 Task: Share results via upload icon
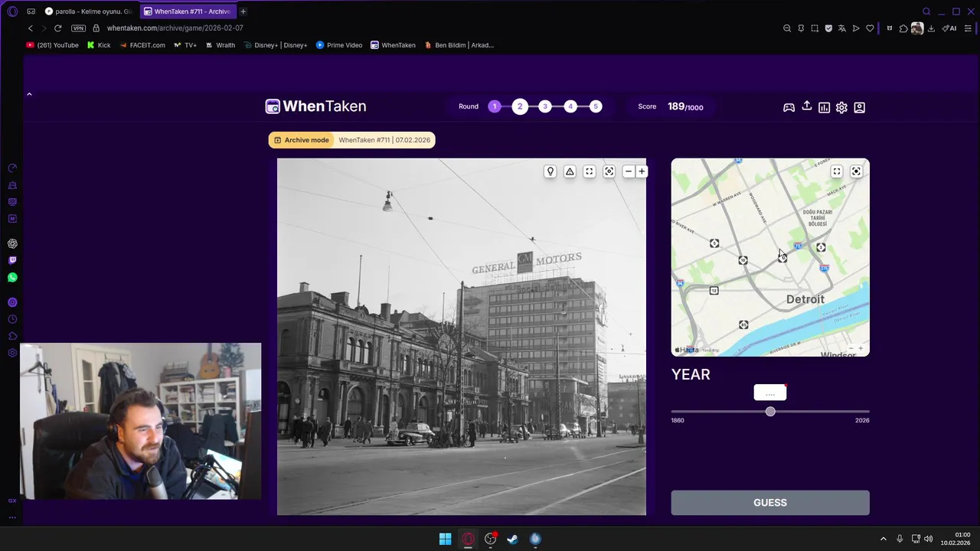[x=806, y=106]
